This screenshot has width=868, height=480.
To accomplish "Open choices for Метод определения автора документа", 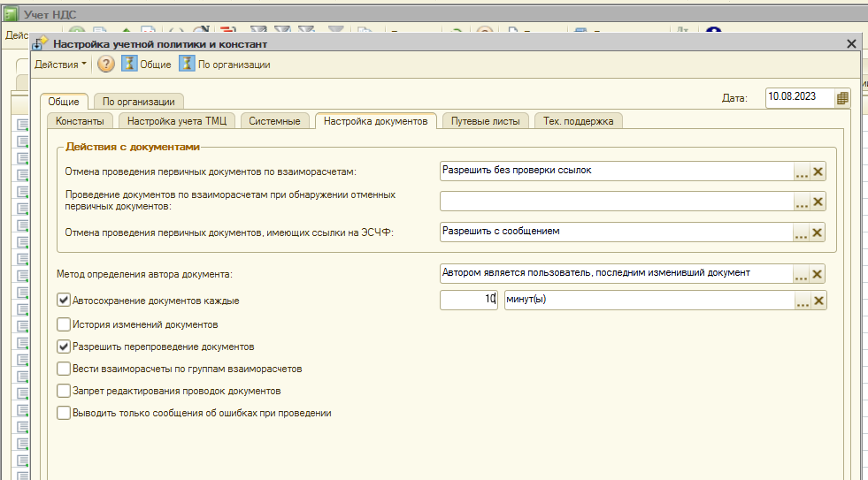I will pos(801,274).
